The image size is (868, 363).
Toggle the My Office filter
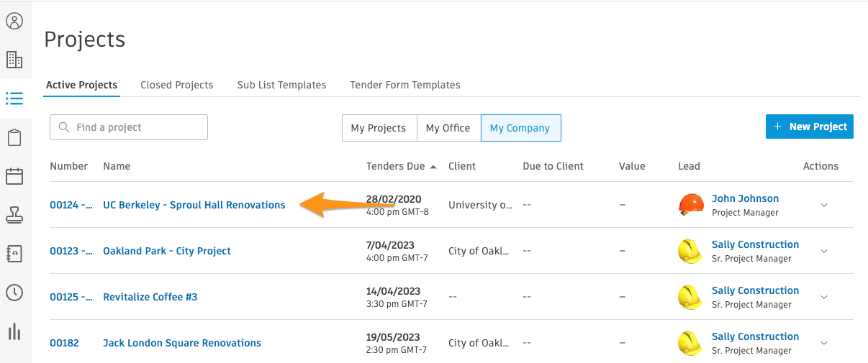(448, 128)
